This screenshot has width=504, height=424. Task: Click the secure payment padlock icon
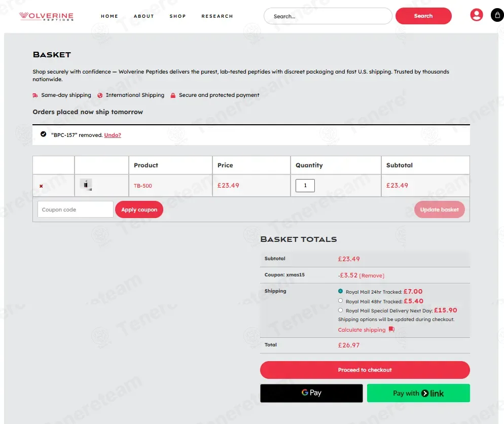point(173,95)
